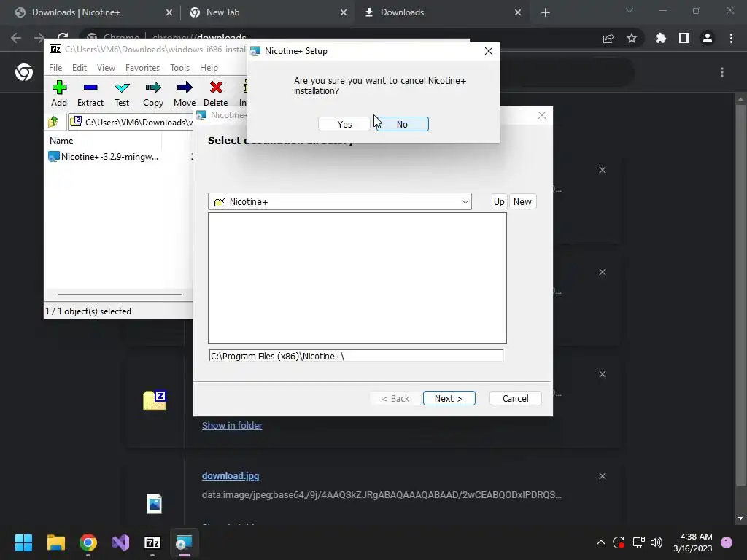Select the Nicotine+-3.2.9-mingw file in 7-Zip
747x560 pixels.
coord(104,157)
